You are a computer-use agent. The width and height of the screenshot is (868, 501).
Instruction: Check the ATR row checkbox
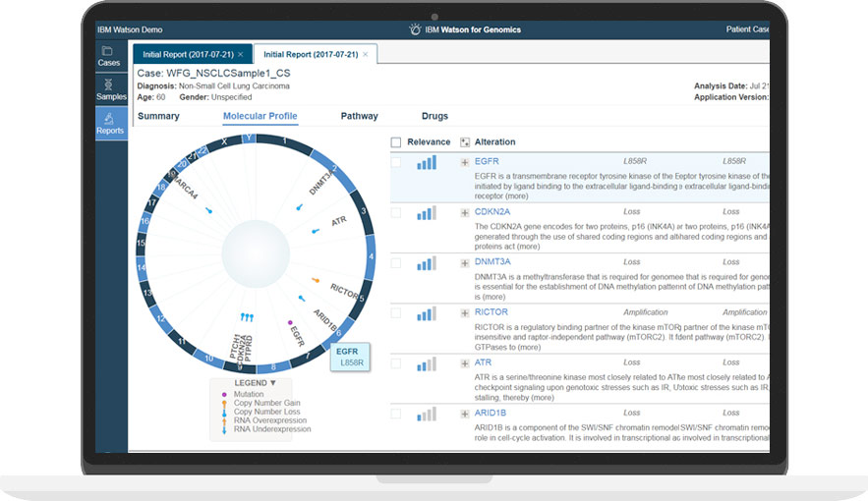tap(396, 363)
